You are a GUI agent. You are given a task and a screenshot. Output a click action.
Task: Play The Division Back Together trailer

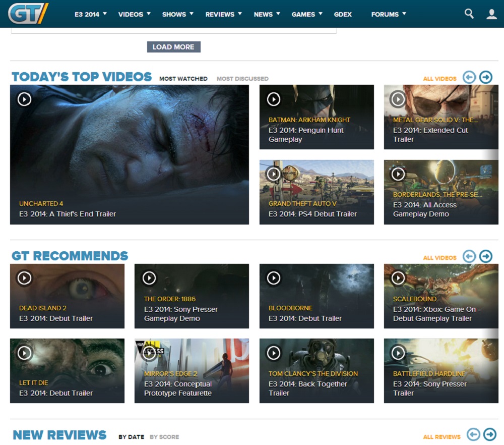274,353
